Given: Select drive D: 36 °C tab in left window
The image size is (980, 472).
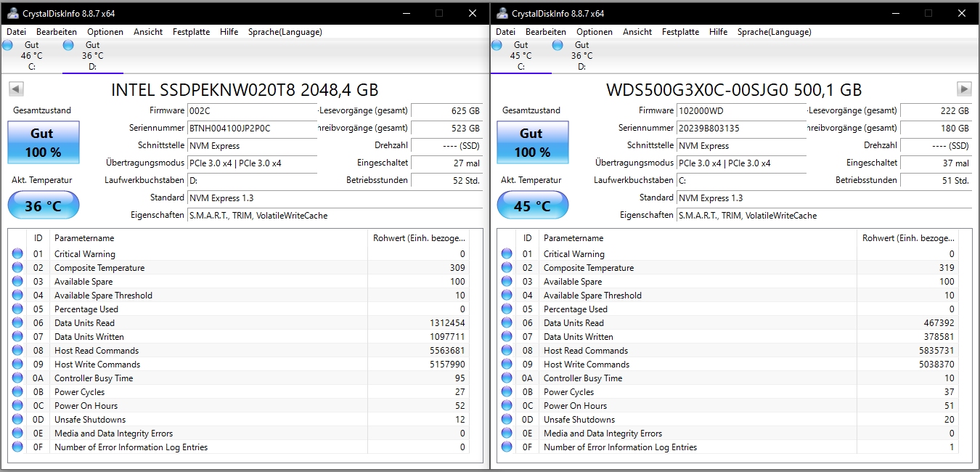Looking at the screenshot, I should 92,56.
